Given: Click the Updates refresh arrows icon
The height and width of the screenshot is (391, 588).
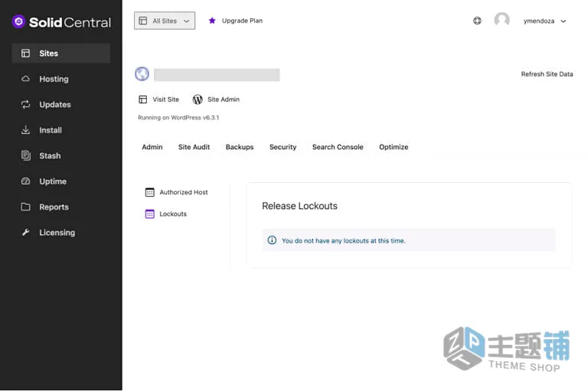Looking at the screenshot, I should [25, 104].
